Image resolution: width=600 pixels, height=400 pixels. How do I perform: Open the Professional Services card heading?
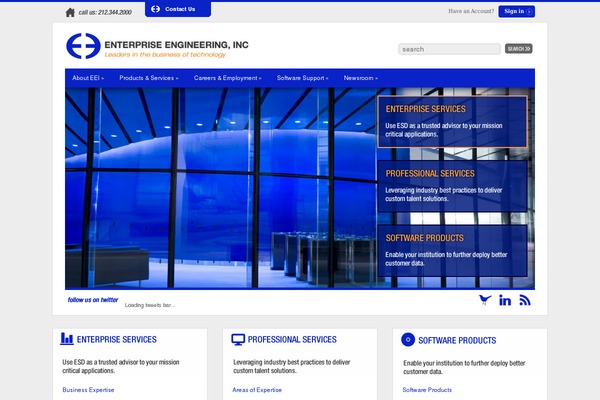(x=292, y=340)
